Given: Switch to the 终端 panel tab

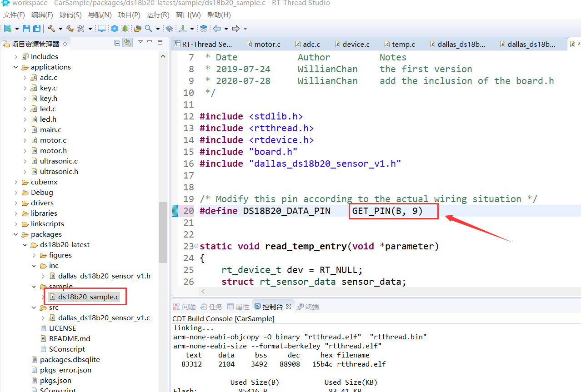Looking at the screenshot, I should 308,307.
